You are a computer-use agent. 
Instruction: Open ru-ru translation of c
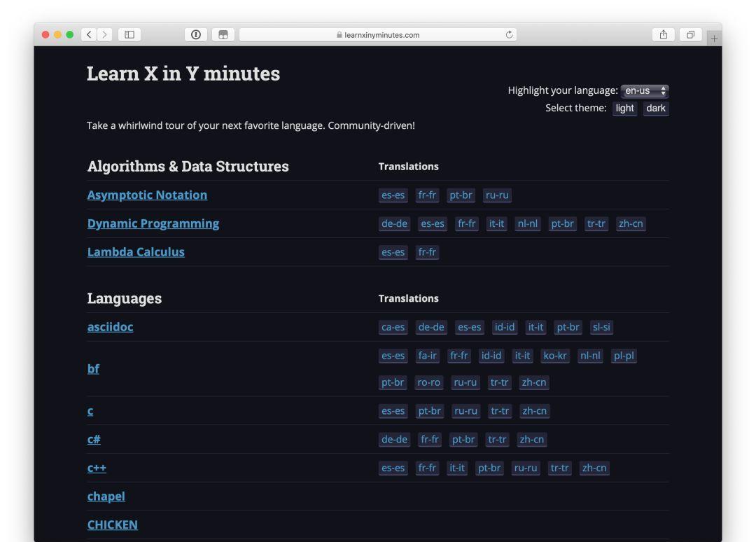(465, 411)
